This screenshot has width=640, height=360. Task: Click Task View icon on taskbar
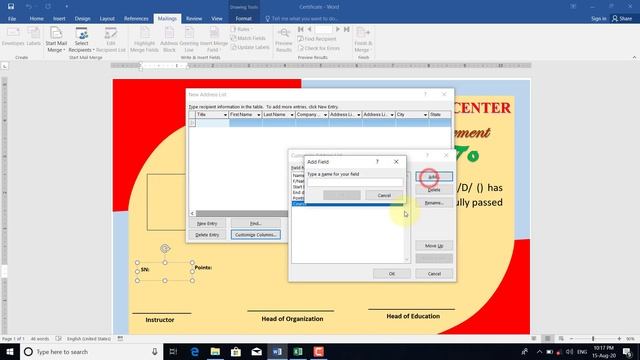(173, 351)
